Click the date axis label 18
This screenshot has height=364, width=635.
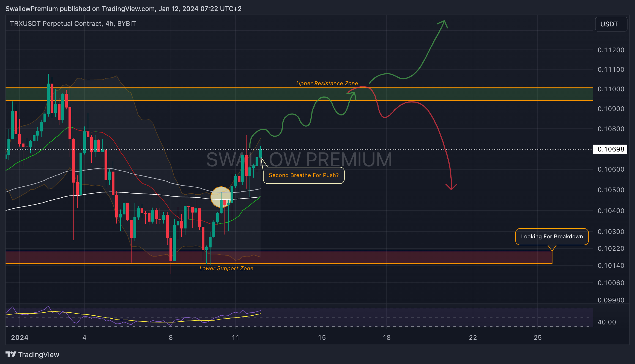click(x=387, y=338)
